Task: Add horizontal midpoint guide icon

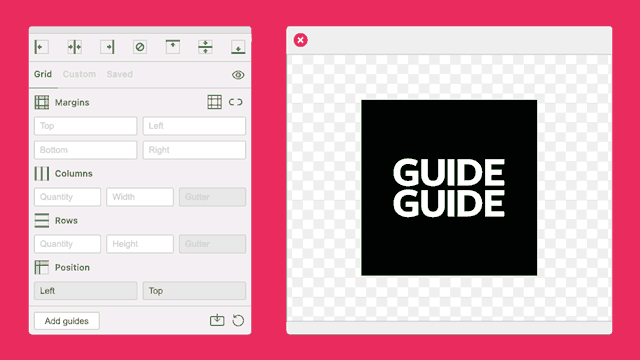Action: (205, 47)
